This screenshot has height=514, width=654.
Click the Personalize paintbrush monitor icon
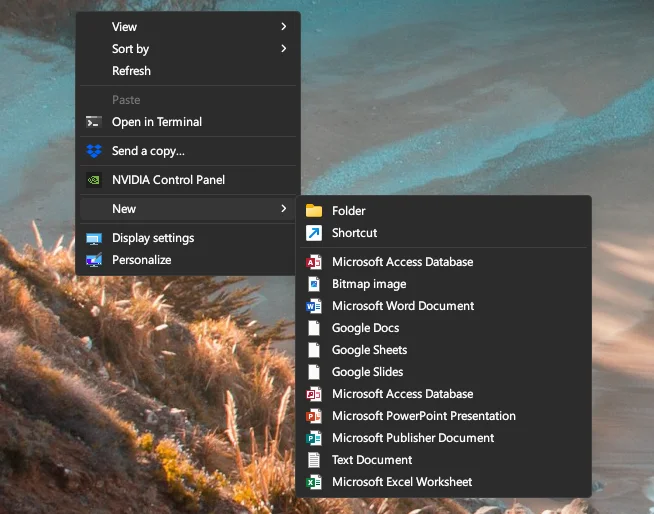pos(94,260)
